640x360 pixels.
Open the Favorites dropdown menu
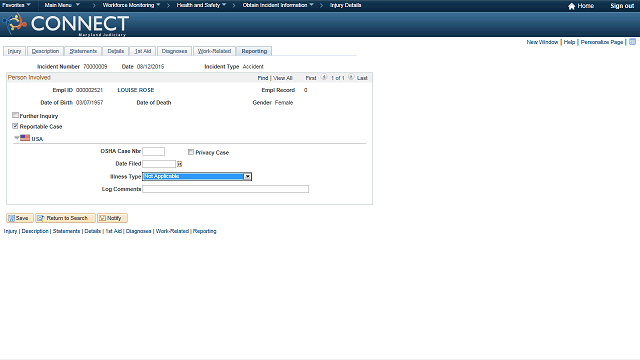point(16,5)
